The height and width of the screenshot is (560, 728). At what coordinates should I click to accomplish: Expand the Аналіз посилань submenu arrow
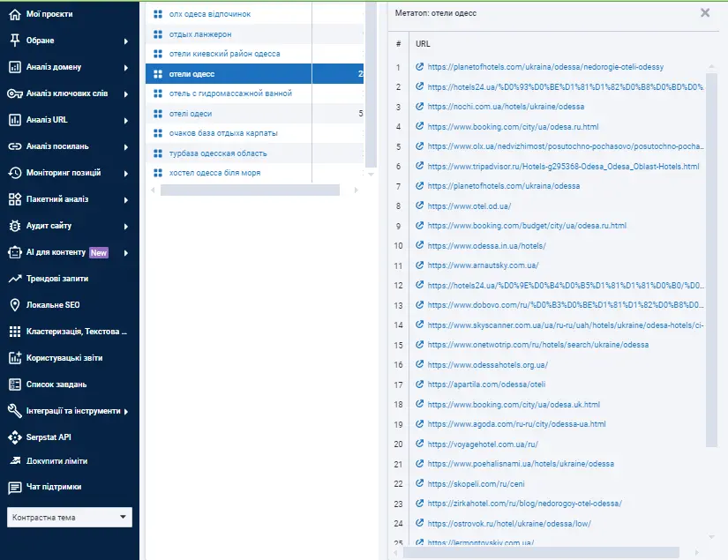[x=126, y=147]
